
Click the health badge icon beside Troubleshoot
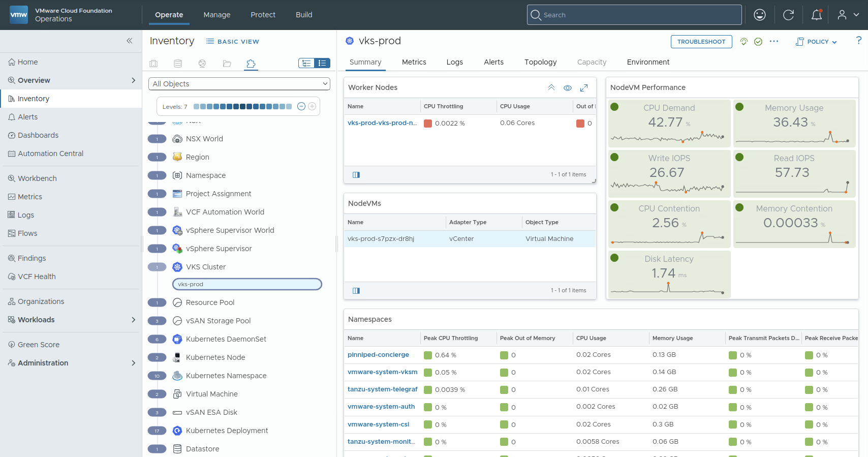coord(744,42)
